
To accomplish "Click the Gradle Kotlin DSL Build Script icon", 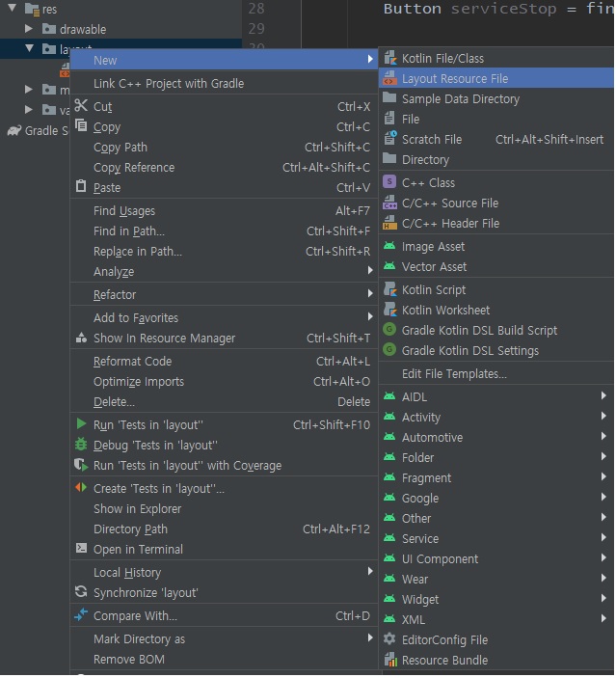I will pyautogui.click(x=389, y=330).
